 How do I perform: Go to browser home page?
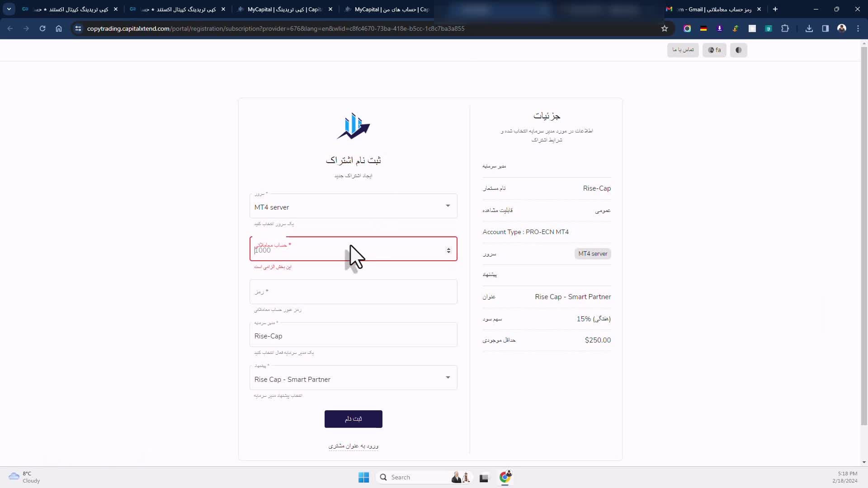pos(59,28)
